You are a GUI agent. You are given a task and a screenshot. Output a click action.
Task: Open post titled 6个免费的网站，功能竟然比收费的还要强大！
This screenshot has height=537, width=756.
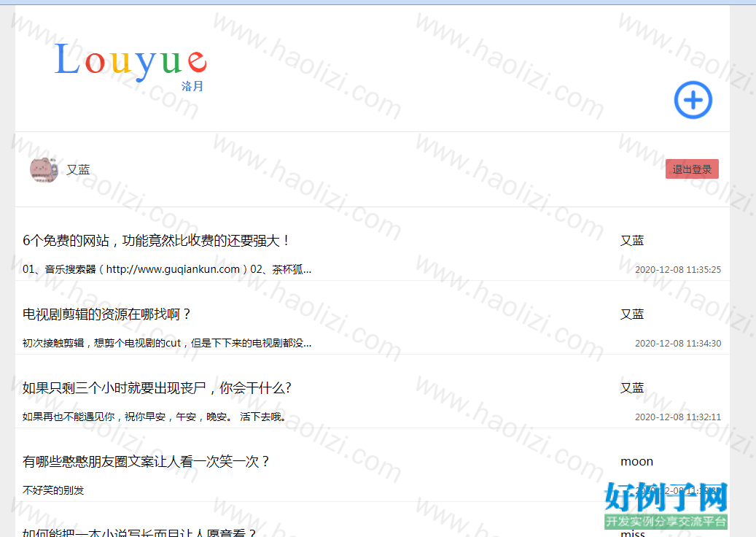point(156,240)
